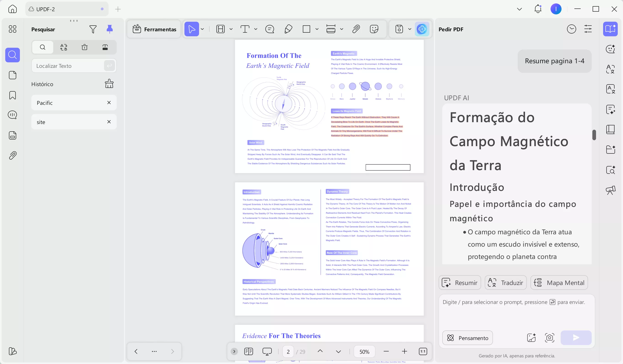Click the Resumir button
Screen dimensions: 623x364
[460, 282]
